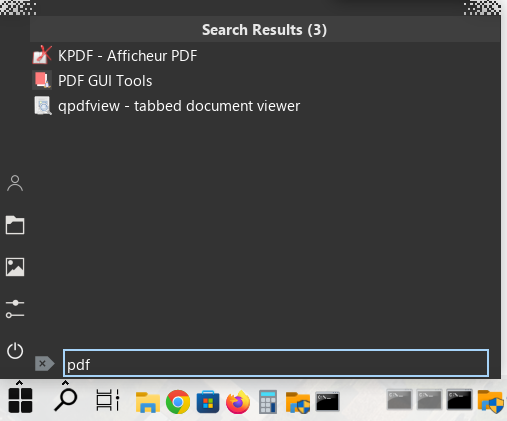
Task: Open the pinned command prompt icon
Action: click(328, 402)
